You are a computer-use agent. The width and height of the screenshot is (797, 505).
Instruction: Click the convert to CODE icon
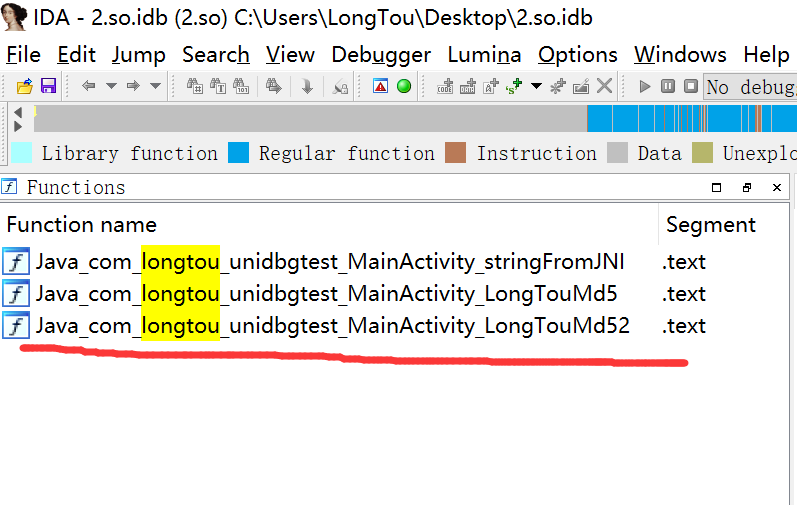tap(445, 86)
